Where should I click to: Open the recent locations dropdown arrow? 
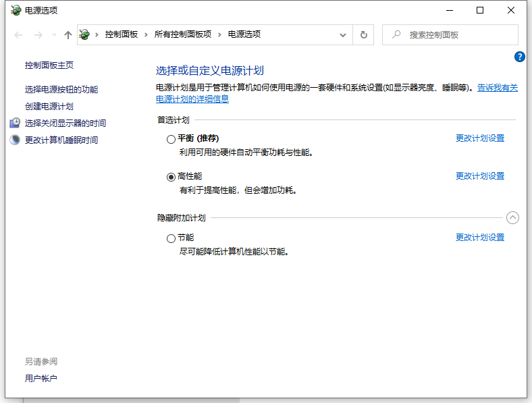(x=54, y=35)
